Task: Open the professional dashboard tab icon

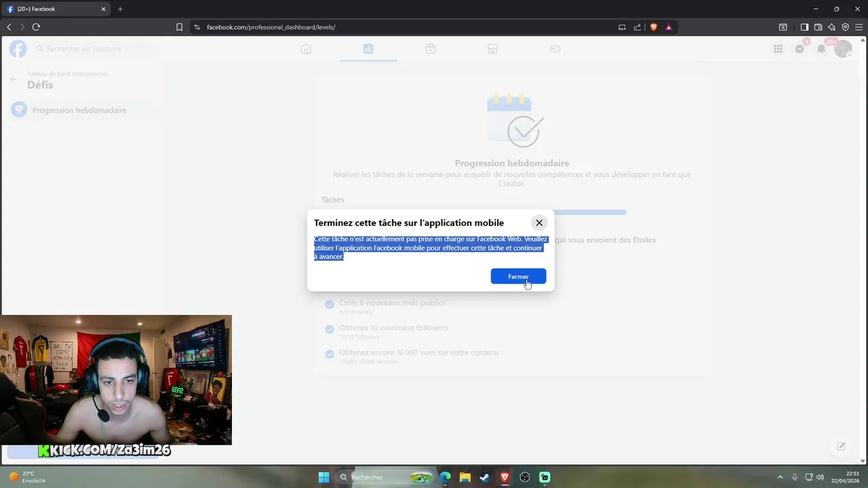Action: (368, 49)
